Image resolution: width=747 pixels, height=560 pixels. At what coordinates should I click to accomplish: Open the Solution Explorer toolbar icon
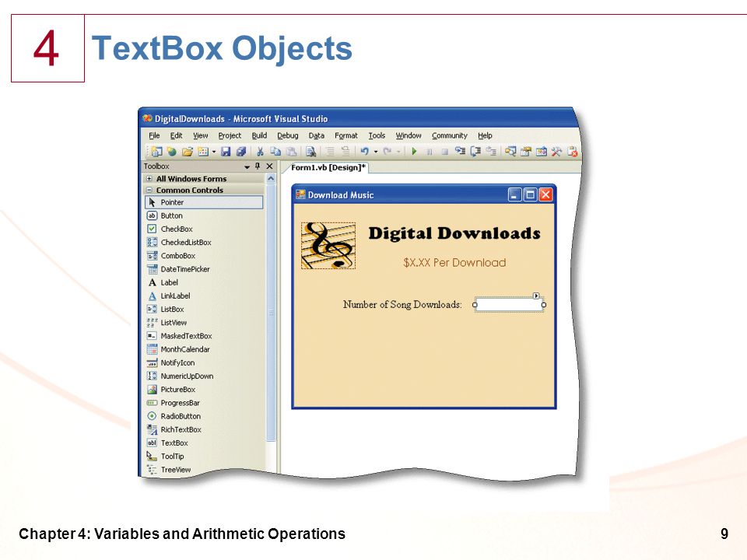(x=510, y=152)
